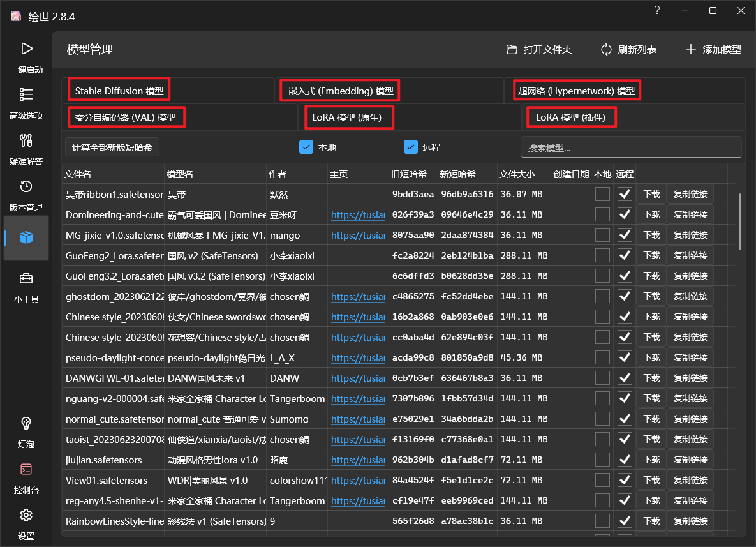Click the 灯泡 lightbulb icon
This screenshot has height=547, width=756.
[26, 424]
